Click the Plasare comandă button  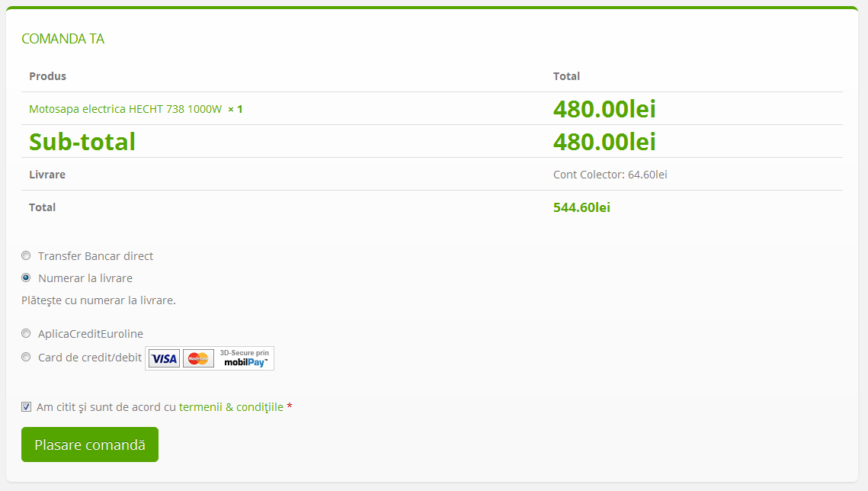[x=90, y=444]
